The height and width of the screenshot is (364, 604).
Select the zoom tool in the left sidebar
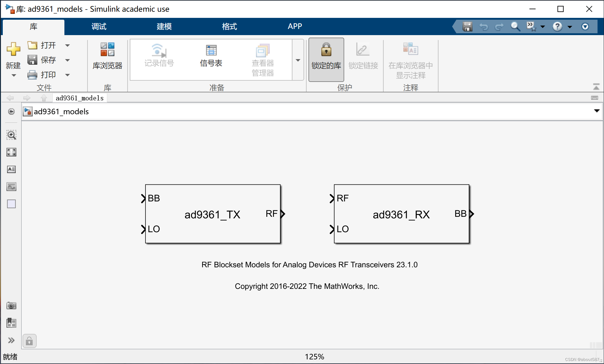coord(11,135)
